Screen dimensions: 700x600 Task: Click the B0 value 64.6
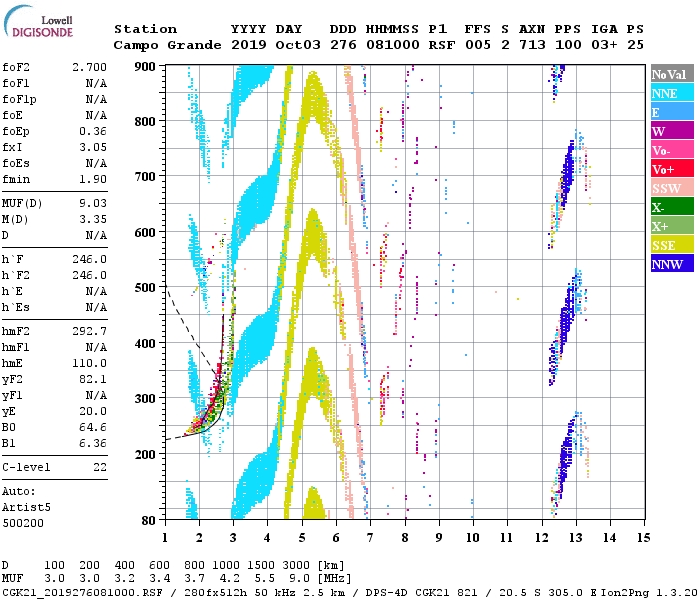[93, 427]
